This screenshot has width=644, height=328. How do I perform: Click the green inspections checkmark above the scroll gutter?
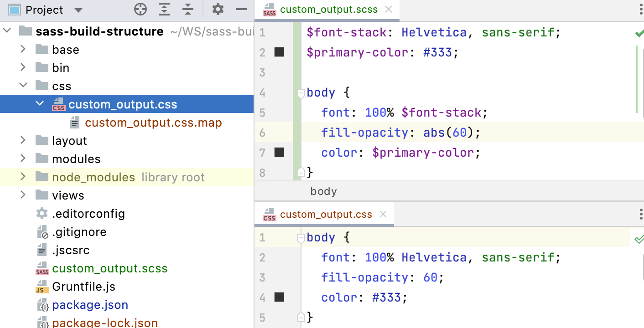point(640,32)
